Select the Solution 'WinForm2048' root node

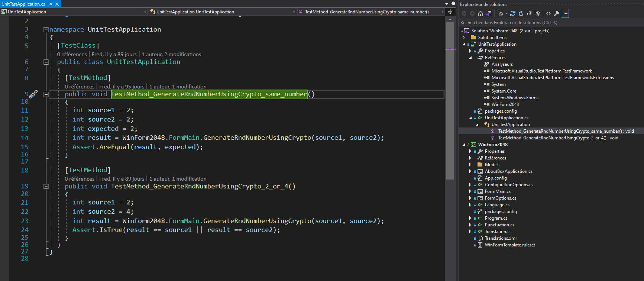click(x=510, y=31)
